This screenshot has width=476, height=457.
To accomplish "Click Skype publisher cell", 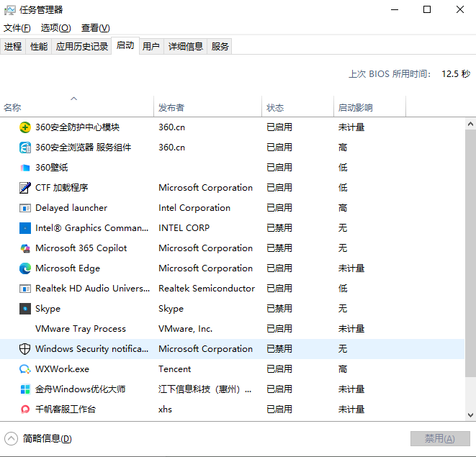I will click(x=171, y=309).
